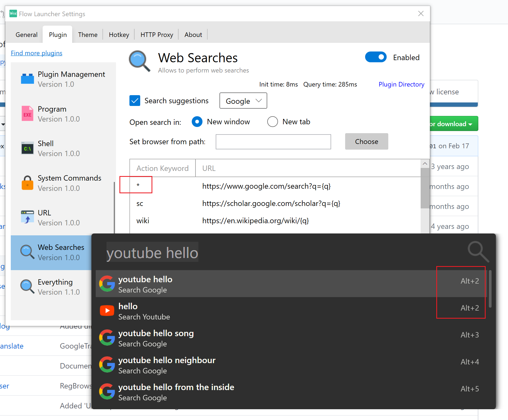Screen dimensions: 508x420
Task: Click the en.wikipedia.org URL cell
Action: (255, 221)
